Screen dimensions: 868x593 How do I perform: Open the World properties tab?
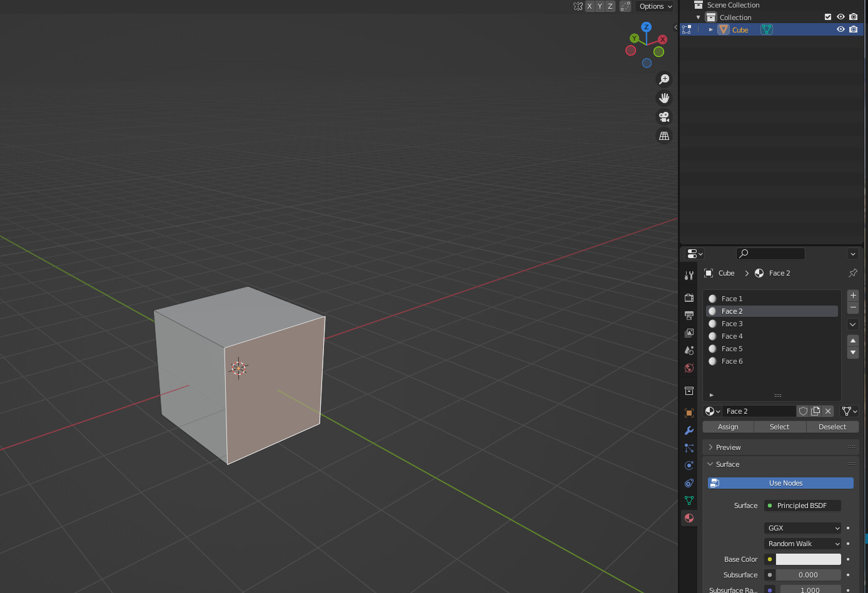coord(689,368)
